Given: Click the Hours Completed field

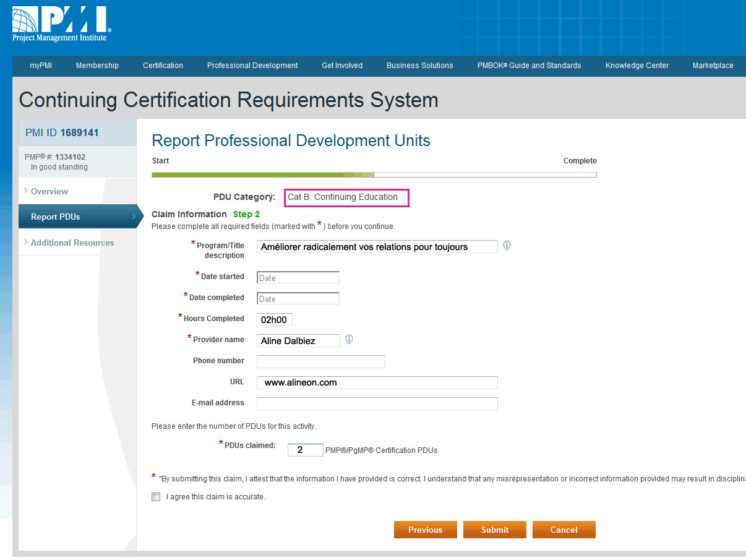Looking at the screenshot, I should tap(275, 320).
